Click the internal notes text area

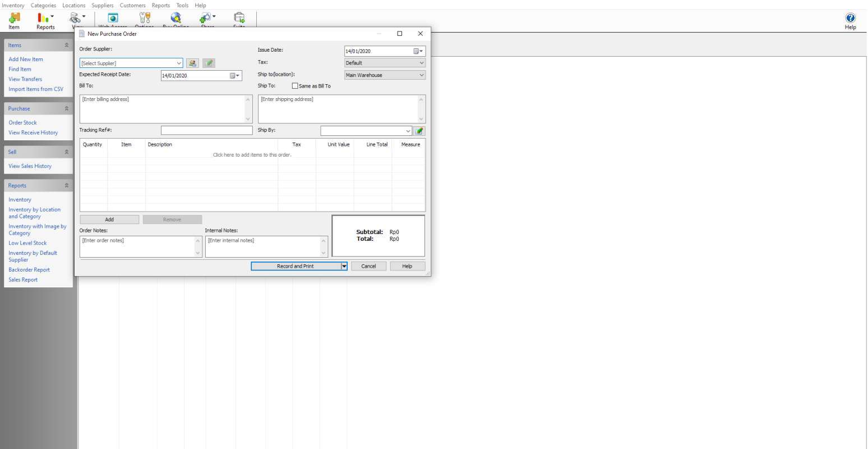[x=266, y=246]
